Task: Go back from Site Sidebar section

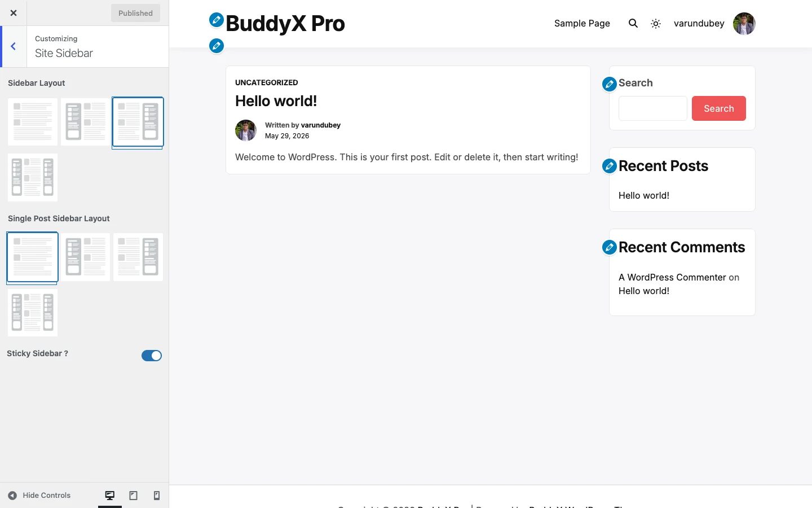Action: point(14,46)
